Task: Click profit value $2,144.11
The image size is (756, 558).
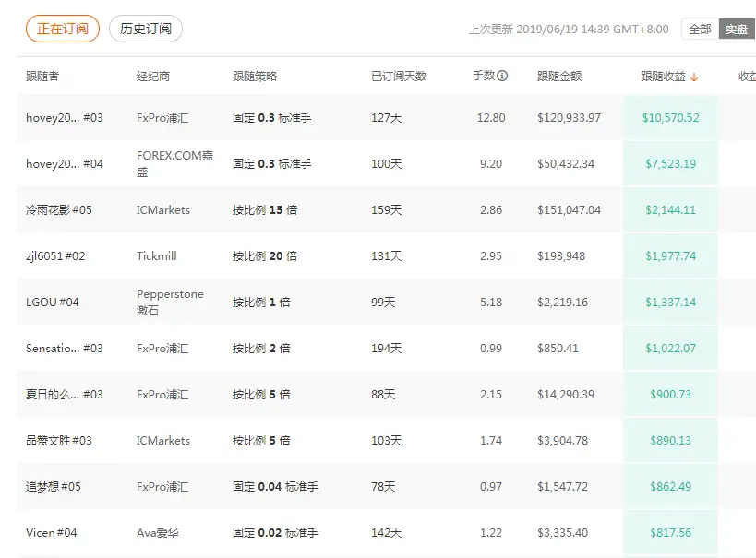Action: coord(671,210)
